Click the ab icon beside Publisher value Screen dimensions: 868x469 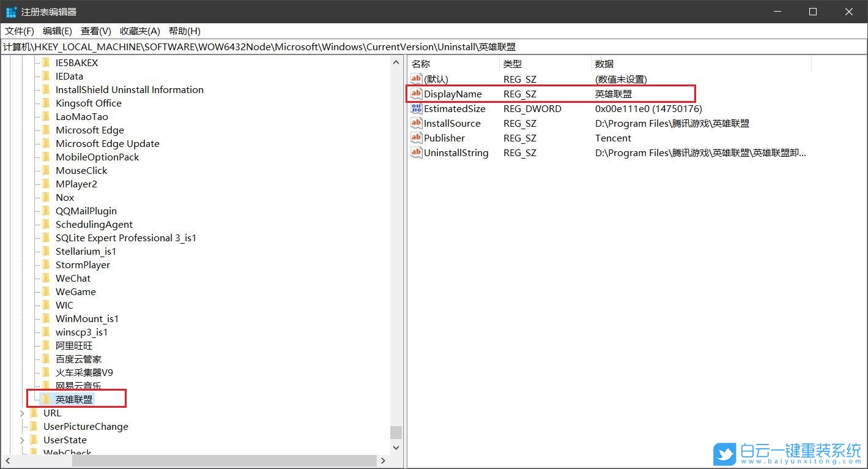click(x=416, y=138)
